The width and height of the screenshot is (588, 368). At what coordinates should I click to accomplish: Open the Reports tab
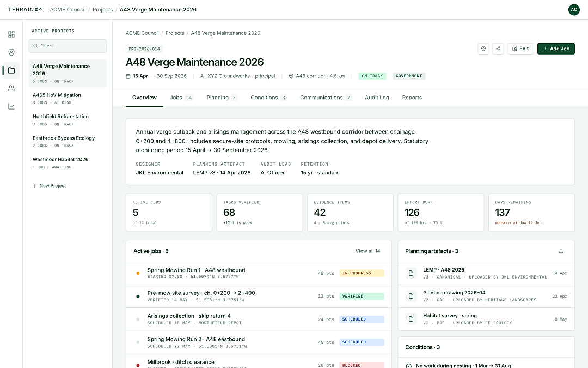pyautogui.click(x=412, y=98)
